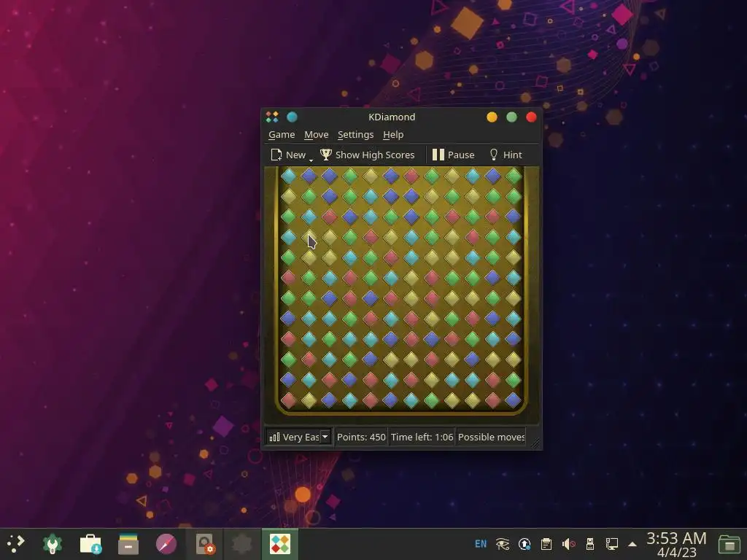The image size is (747, 560).
Task: Open the network connections tray icon
Action: click(612, 543)
